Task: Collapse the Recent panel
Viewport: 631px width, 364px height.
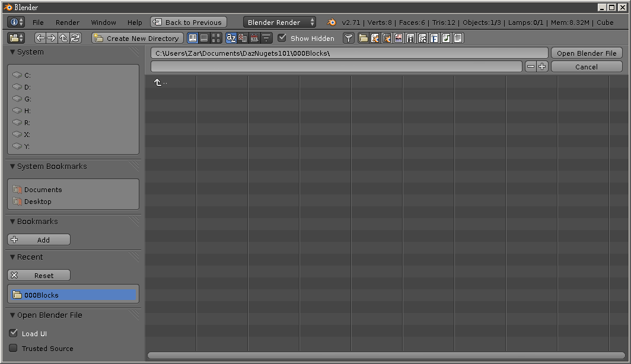Action: 12,257
